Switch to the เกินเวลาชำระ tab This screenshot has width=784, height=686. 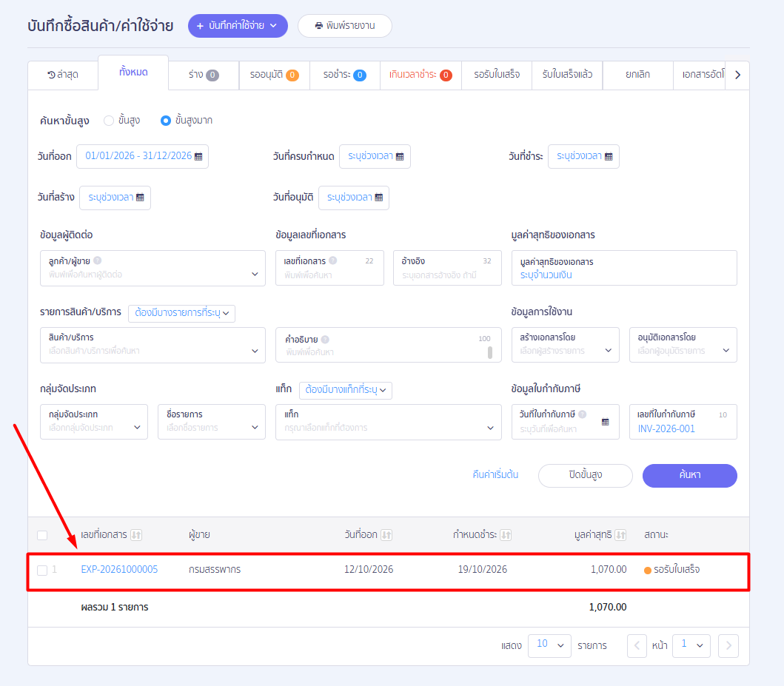coord(421,75)
